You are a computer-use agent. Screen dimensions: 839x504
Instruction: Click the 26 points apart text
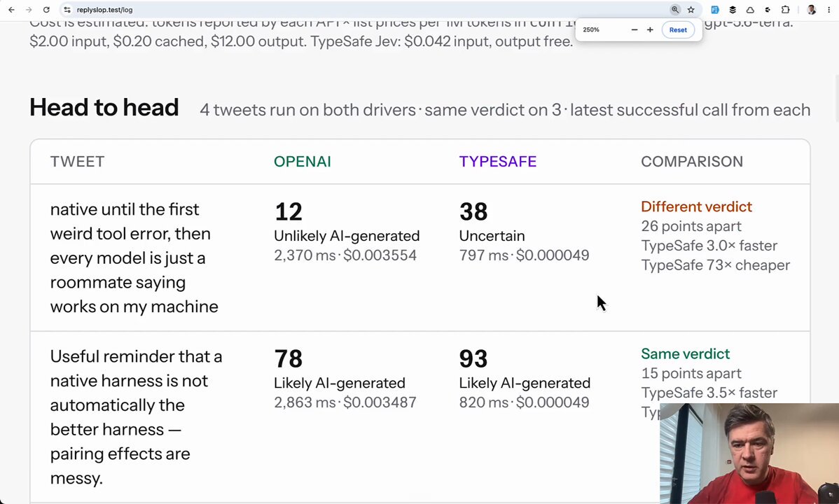tap(691, 226)
